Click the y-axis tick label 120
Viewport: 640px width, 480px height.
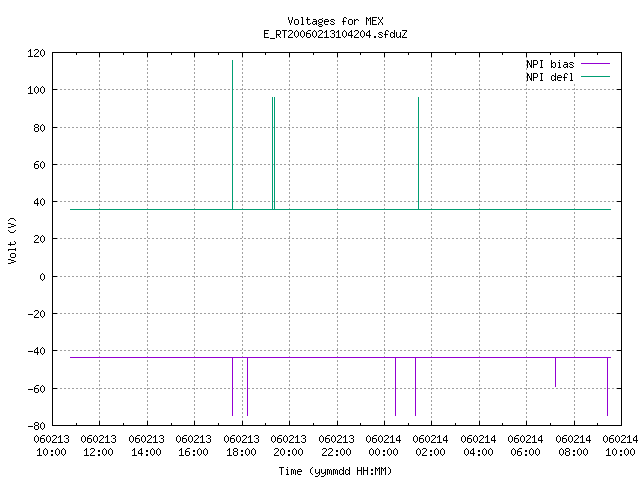[x=36, y=53]
